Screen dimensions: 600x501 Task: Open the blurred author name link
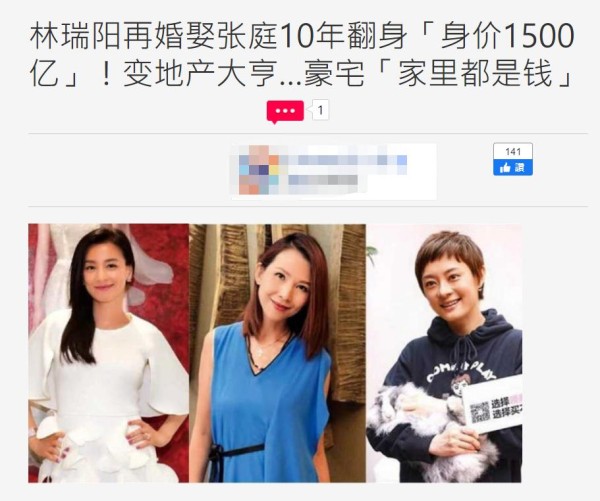(x=346, y=160)
